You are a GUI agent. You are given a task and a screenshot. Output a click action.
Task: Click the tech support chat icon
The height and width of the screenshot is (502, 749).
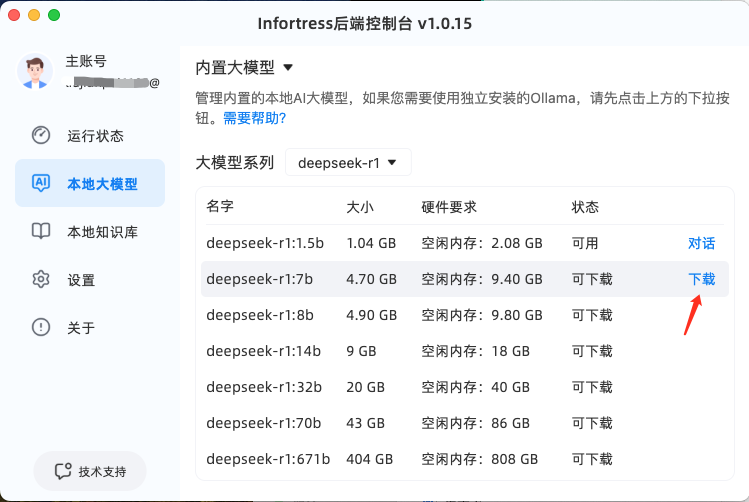[x=63, y=471]
